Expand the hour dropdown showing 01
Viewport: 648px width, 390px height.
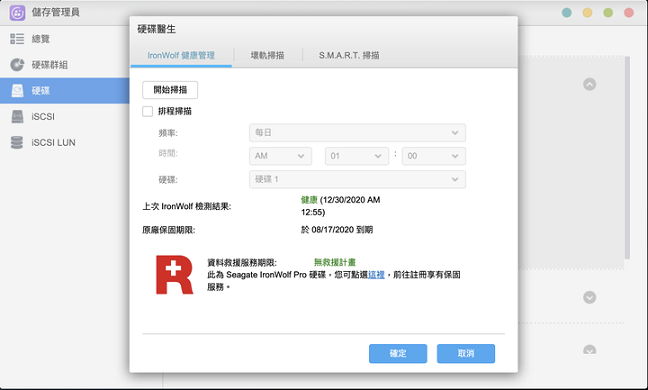357,156
